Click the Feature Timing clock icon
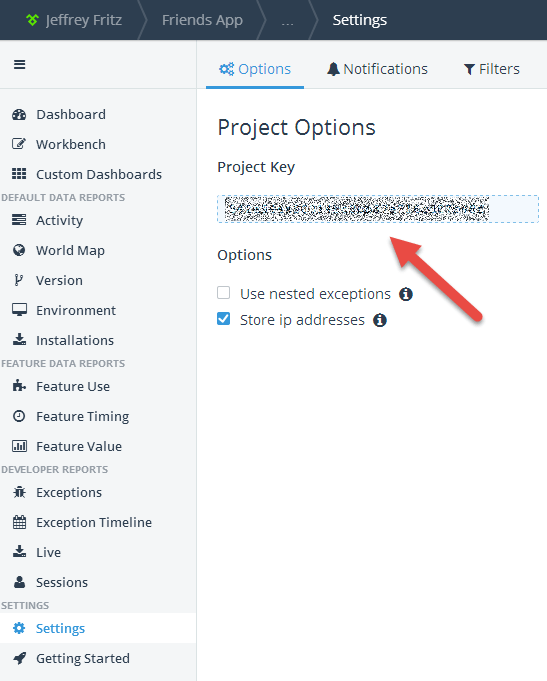547x681 pixels. [x=19, y=416]
